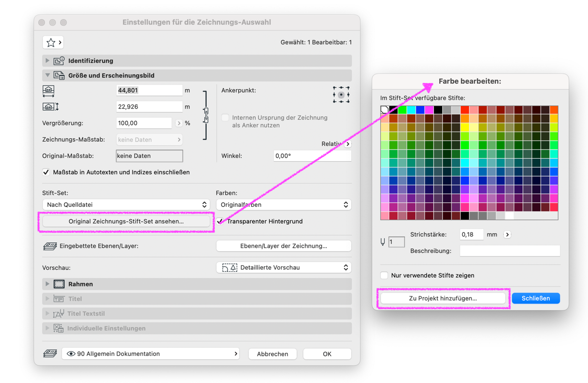
Task: Open the Farben Originalfarben dropdown
Action: tap(284, 204)
